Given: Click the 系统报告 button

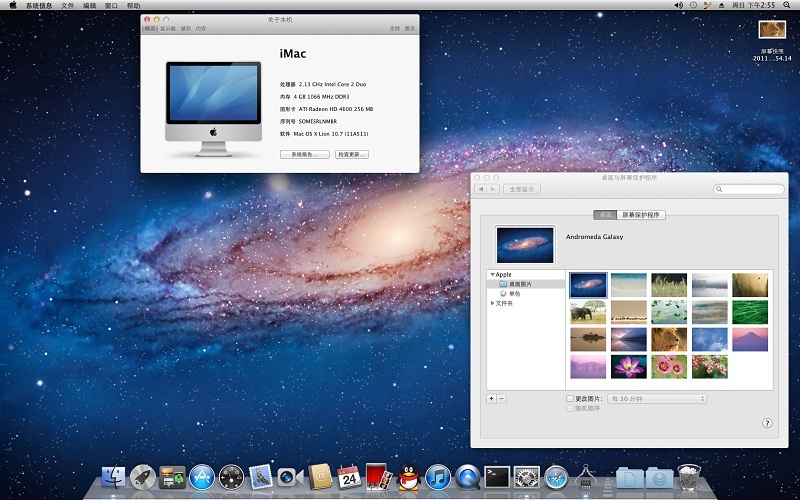Looking at the screenshot, I should [305, 155].
